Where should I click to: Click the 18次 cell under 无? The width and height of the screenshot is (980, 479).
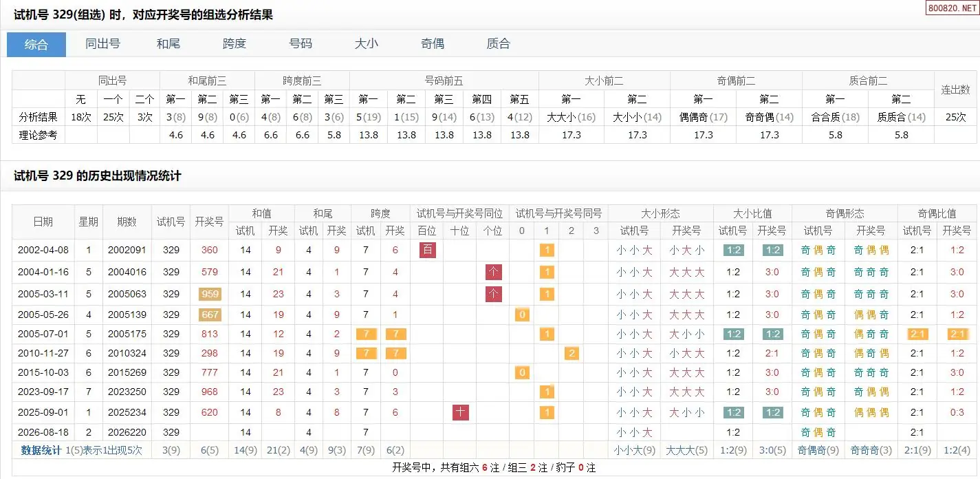(81, 117)
